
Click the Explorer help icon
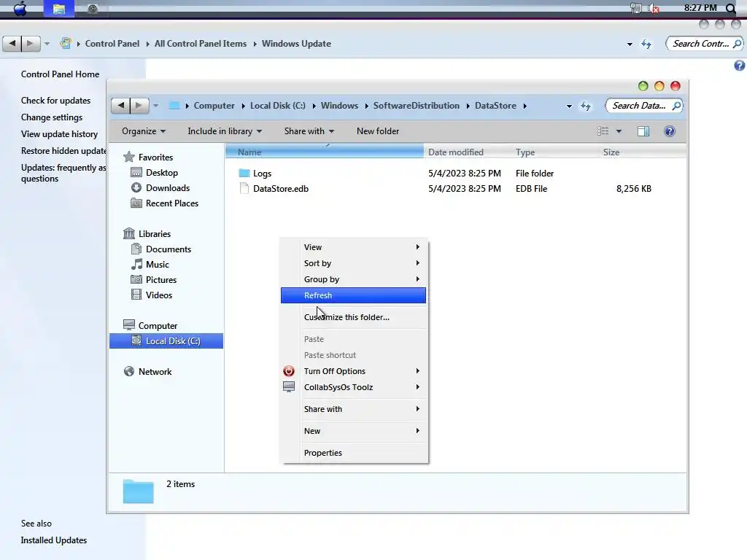coord(670,131)
